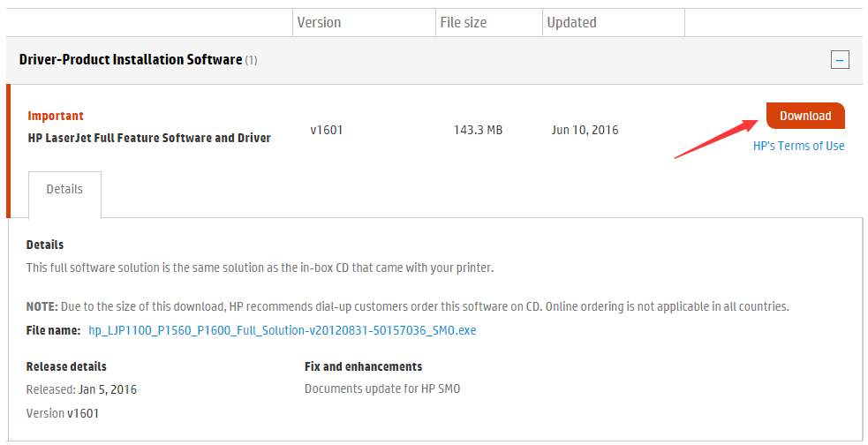The image size is (868, 445).
Task: Open HP's Terms of Use link
Action: (x=798, y=146)
